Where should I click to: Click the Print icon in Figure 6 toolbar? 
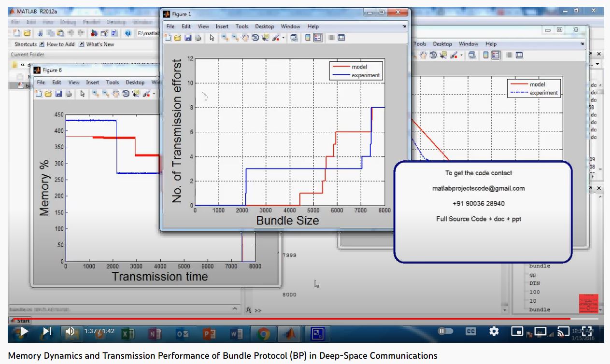point(68,94)
